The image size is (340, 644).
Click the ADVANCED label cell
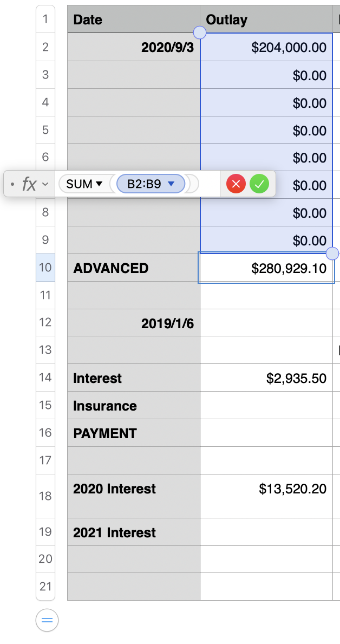(x=133, y=268)
